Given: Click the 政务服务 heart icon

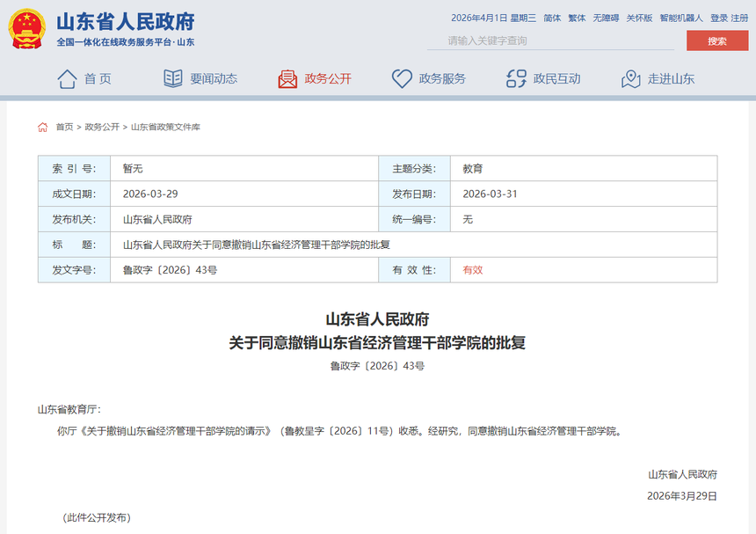Looking at the screenshot, I should tap(402, 78).
